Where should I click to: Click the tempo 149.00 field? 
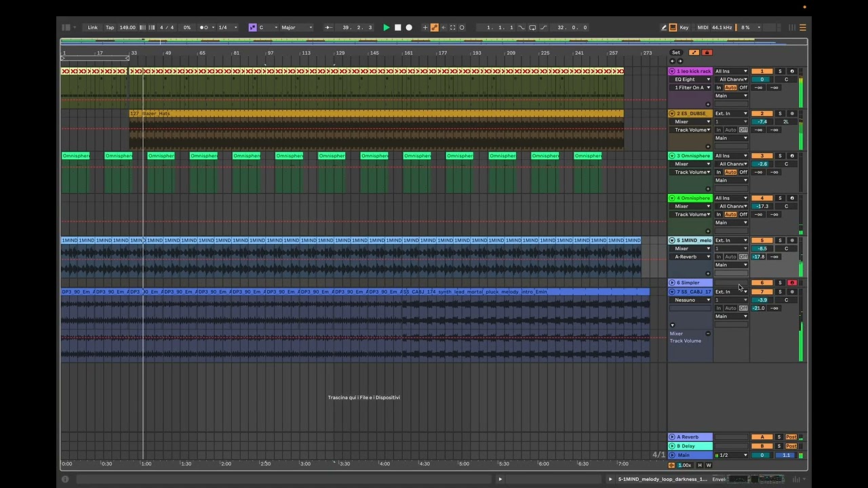[x=127, y=27]
